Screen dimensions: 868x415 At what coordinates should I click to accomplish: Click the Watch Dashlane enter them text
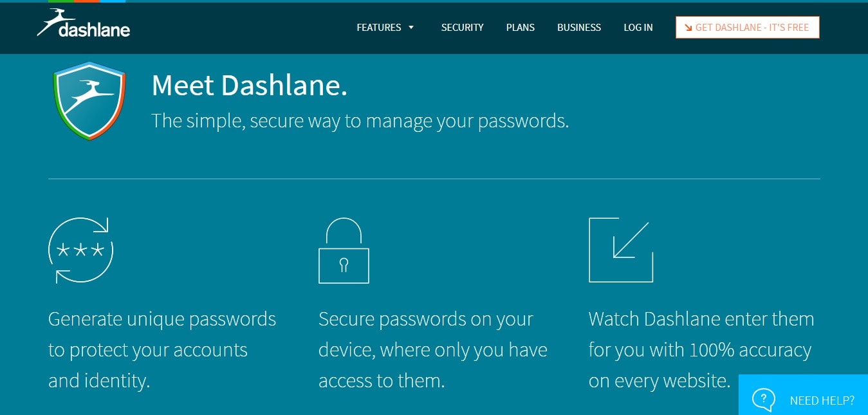click(701, 350)
